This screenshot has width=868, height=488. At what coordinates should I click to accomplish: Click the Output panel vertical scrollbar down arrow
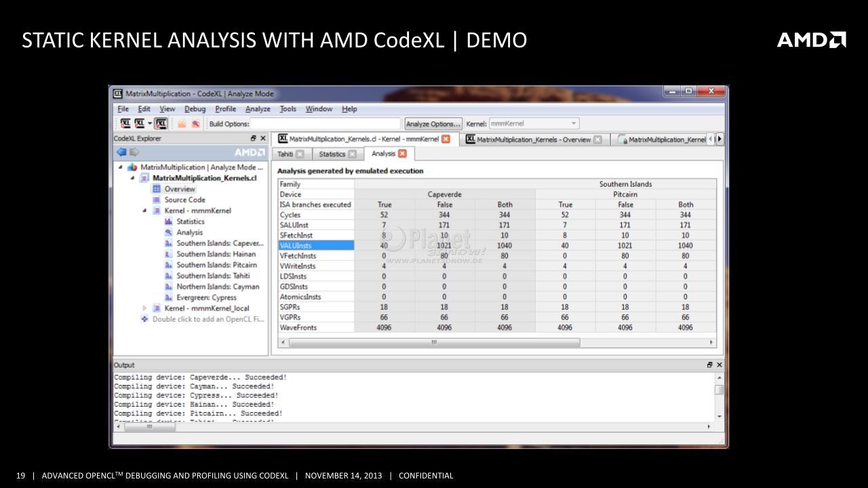[x=719, y=416]
